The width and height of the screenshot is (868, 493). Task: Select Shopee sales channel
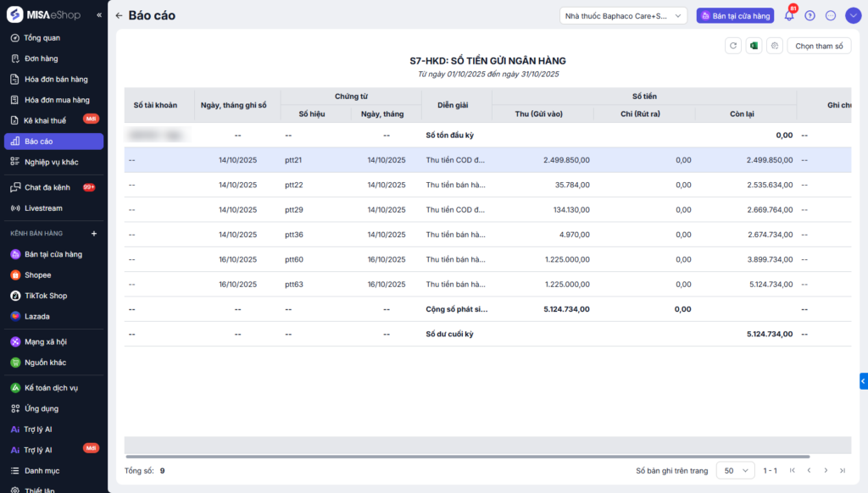tap(37, 274)
